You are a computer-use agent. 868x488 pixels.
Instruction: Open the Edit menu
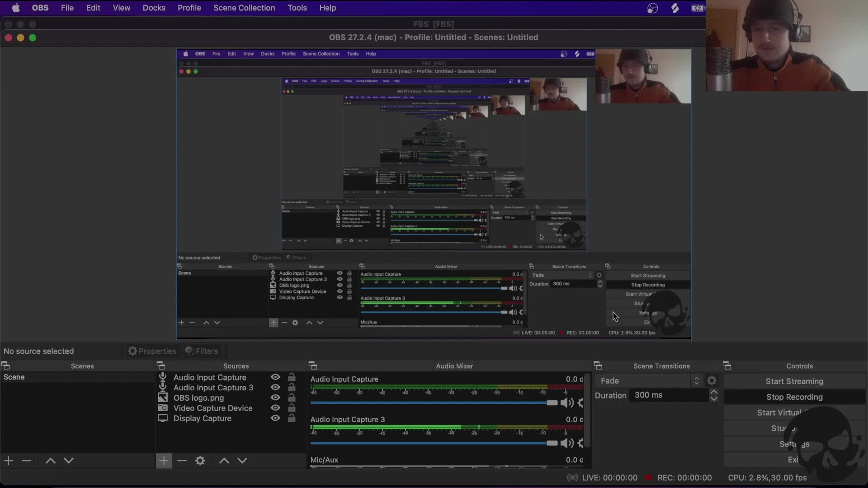(93, 8)
